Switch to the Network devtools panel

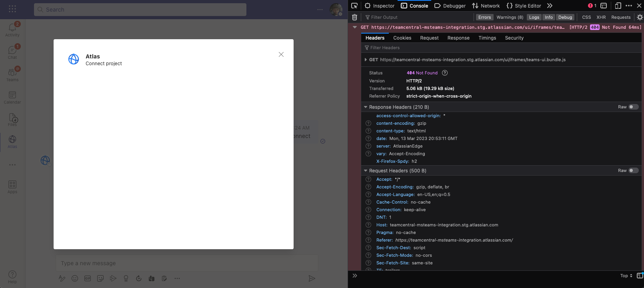486,6
